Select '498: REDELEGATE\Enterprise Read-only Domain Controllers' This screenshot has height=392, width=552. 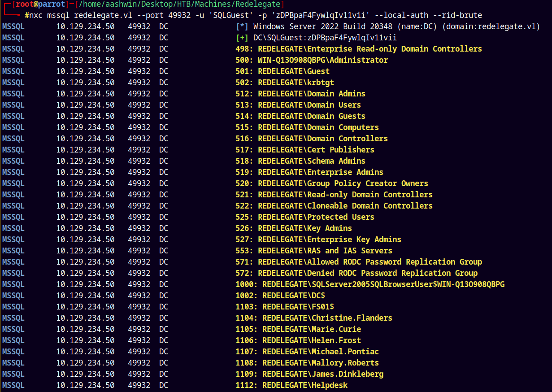point(359,49)
